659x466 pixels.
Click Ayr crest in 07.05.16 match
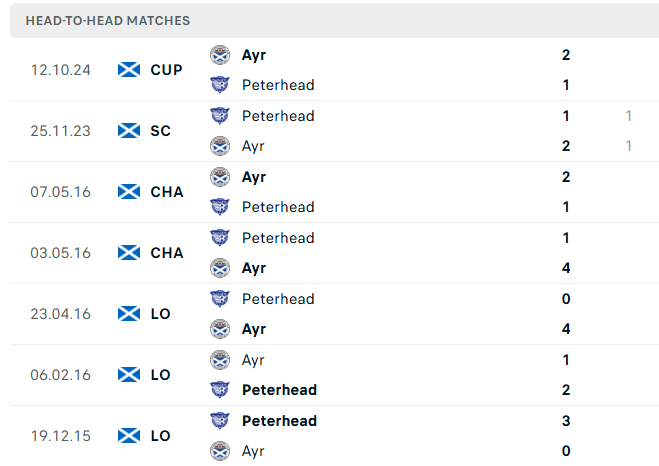click(220, 177)
